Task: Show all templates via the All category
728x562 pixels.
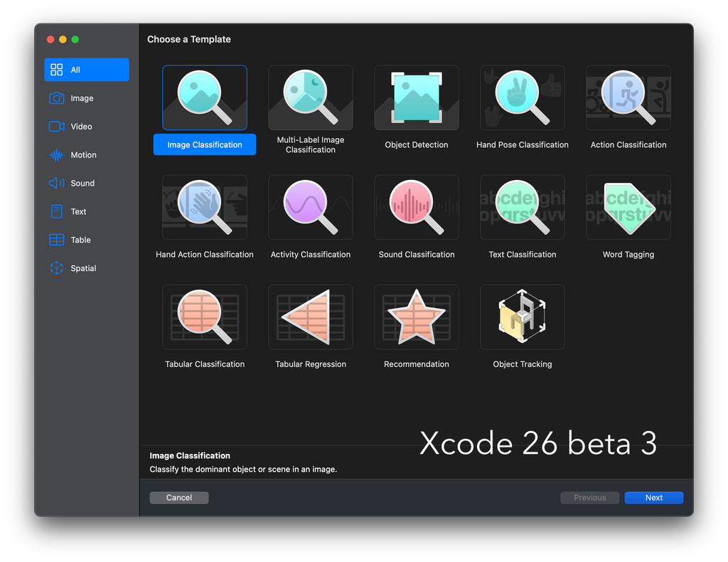Action: [87, 70]
